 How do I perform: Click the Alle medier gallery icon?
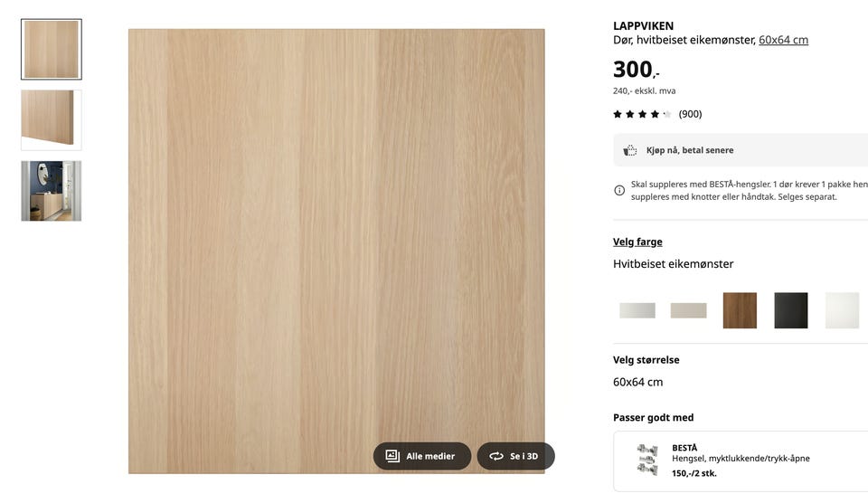click(392, 456)
